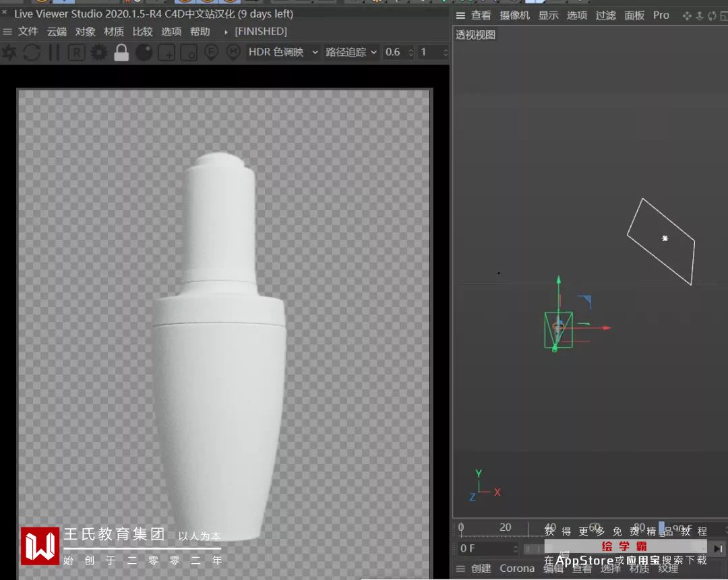Click the viewport dolly camera icon
The height and width of the screenshot is (580, 728).
click(700, 16)
